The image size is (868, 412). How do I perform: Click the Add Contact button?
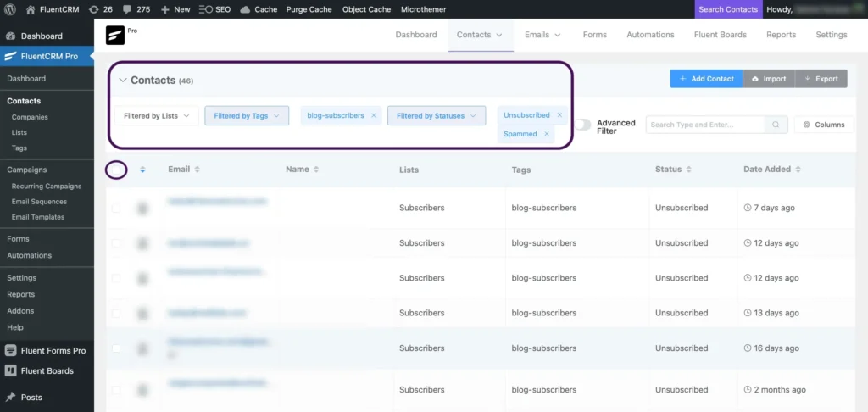(x=706, y=79)
